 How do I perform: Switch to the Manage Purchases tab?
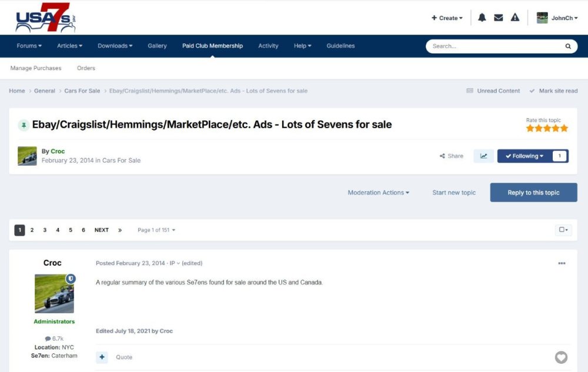click(x=36, y=68)
